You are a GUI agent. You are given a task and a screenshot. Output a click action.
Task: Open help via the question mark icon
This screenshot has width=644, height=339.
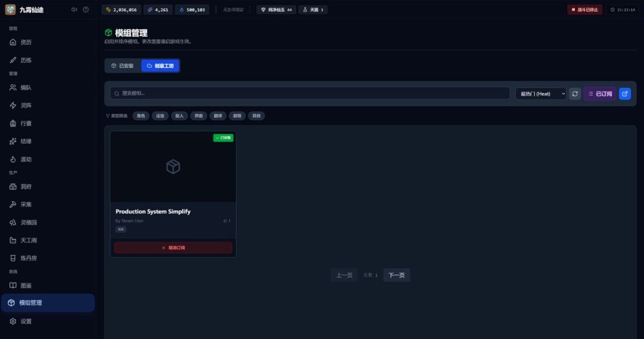pyautogui.click(x=86, y=10)
